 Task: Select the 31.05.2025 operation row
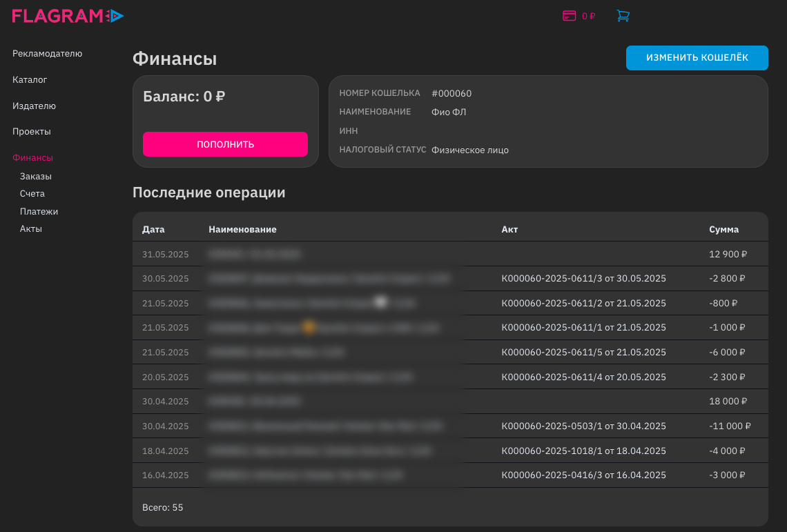coord(450,254)
